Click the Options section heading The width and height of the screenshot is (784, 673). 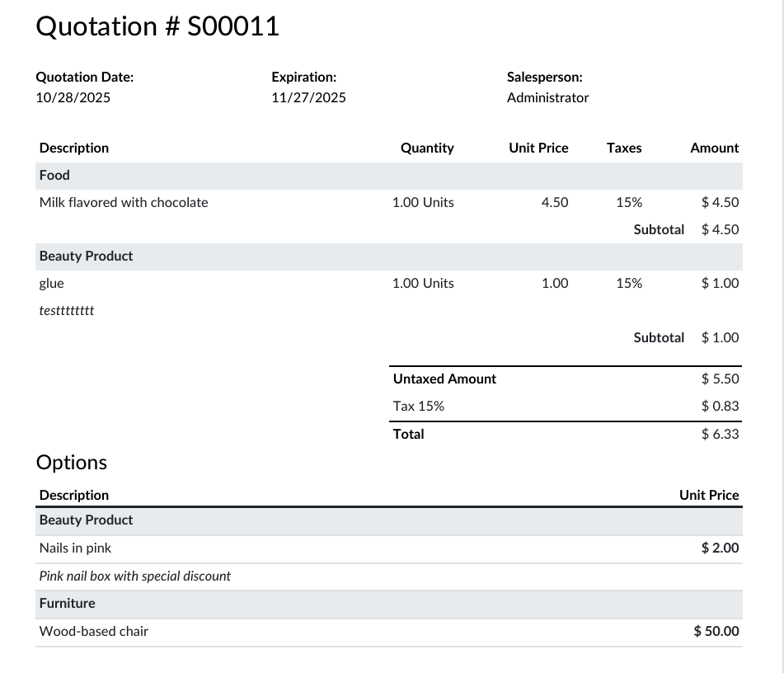(72, 462)
